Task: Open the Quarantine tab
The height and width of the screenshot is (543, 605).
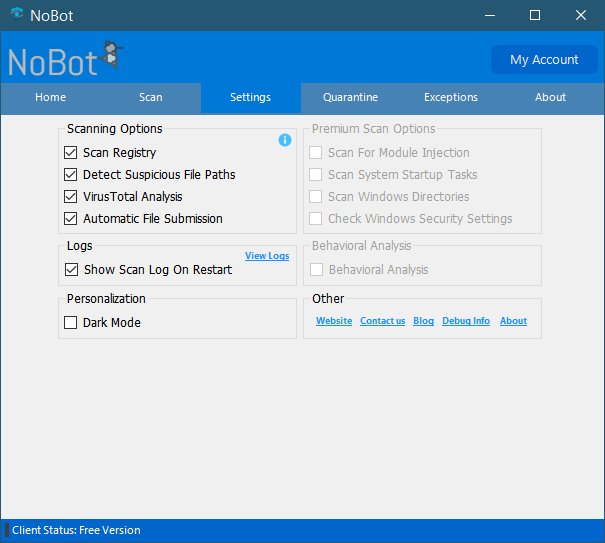Action: tap(351, 97)
